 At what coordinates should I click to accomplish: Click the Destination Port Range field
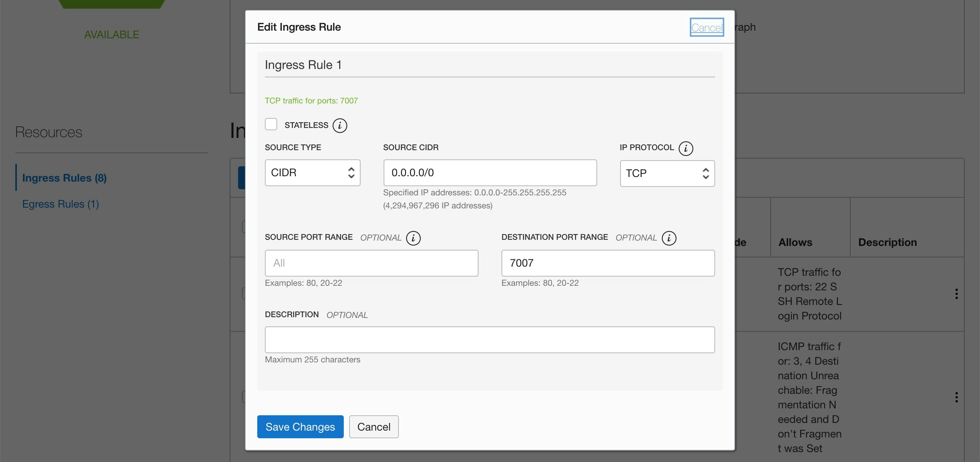[x=608, y=263]
